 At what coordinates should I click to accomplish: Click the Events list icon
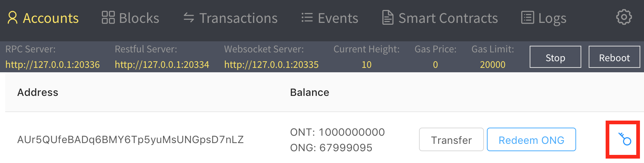click(307, 18)
